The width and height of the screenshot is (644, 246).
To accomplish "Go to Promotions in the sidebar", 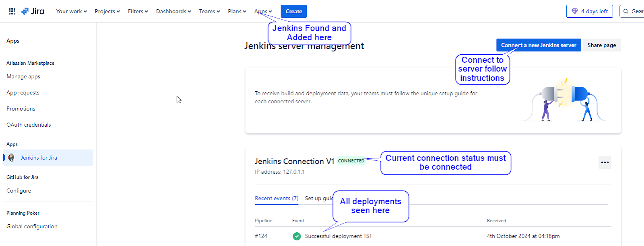I will 21,109.
